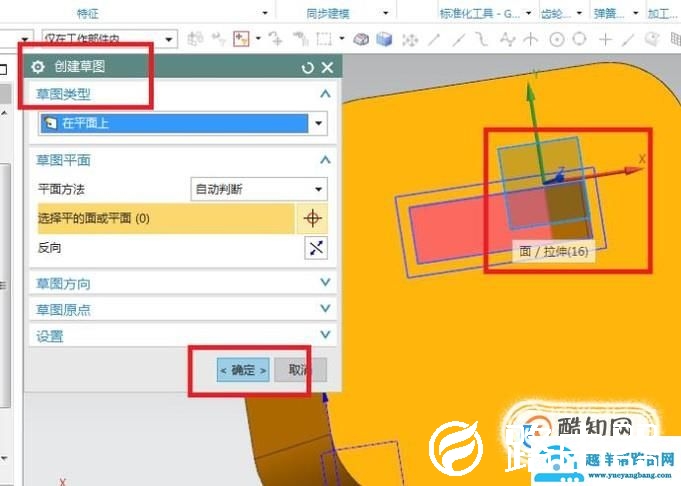681x486 pixels.
Task: Click the 选择平的面或平面 (0) selection row
Action: click(x=166, y=218)
